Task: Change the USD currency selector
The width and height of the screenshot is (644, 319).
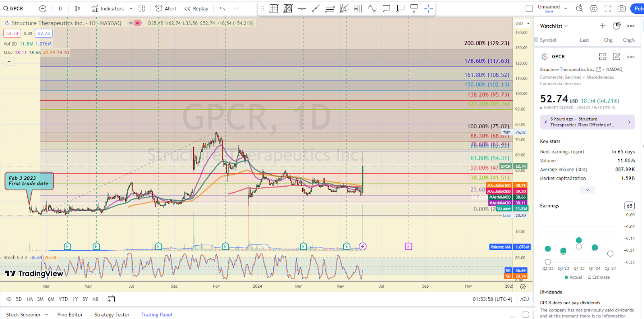Action: point(522,23)
